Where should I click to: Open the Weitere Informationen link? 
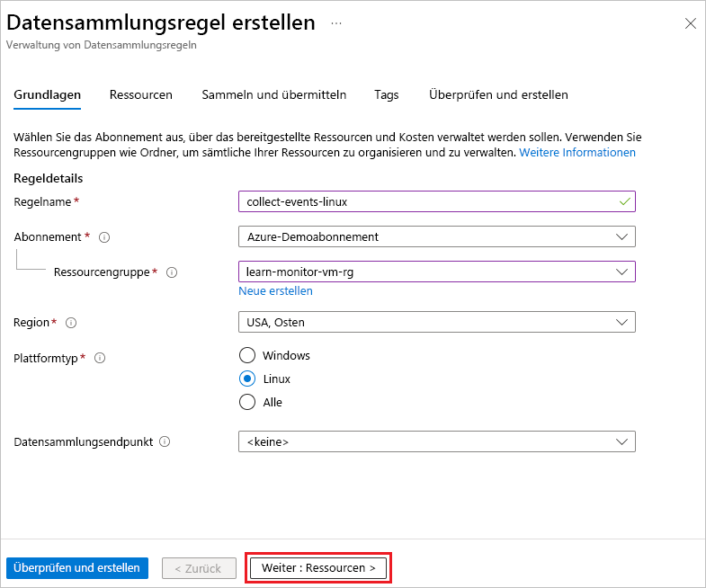click(x=577, y=153)
